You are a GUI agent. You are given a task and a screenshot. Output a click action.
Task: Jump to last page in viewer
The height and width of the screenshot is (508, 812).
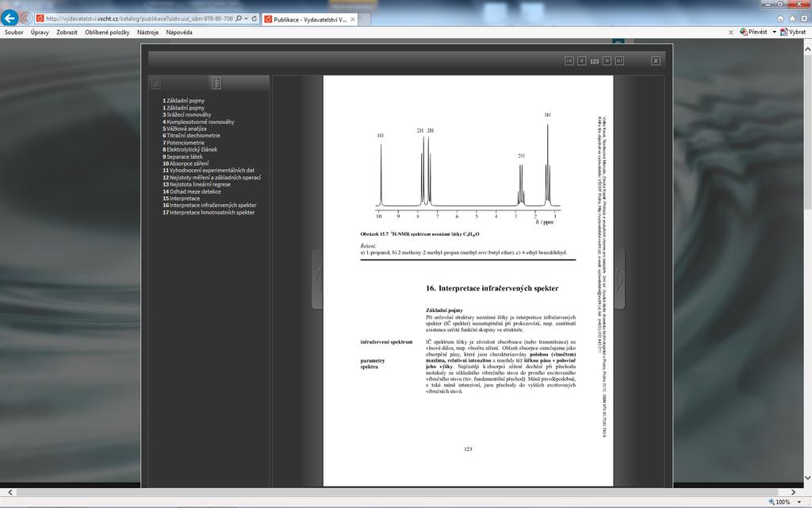pyautogui.click(x=619, y=61)
